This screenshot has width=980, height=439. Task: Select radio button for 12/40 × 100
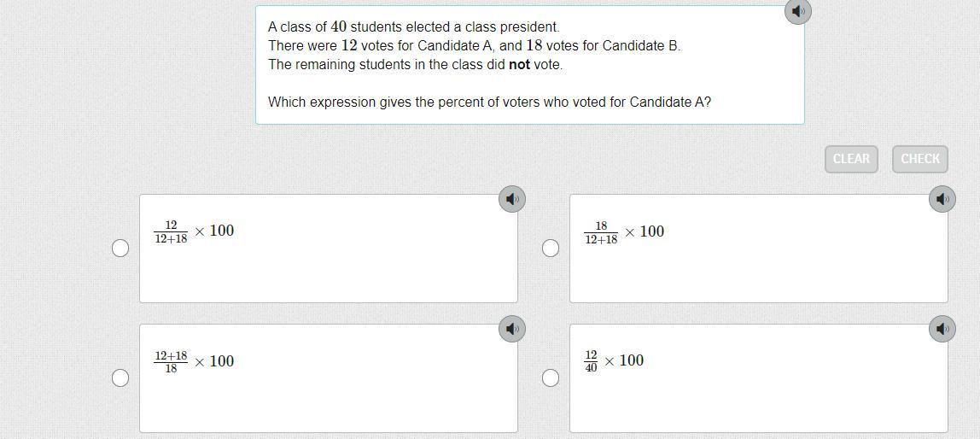[551, 378]
